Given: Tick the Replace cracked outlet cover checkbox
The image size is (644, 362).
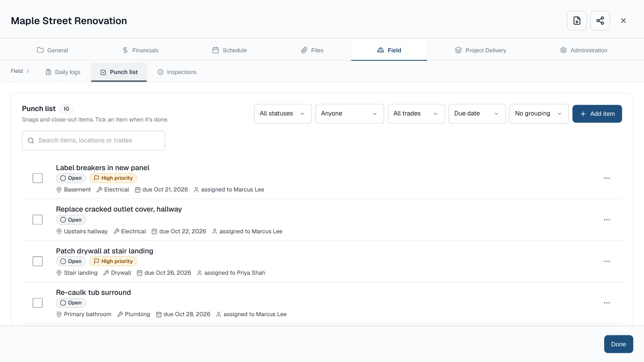Looking at the screenshot, I should [37, 220].
